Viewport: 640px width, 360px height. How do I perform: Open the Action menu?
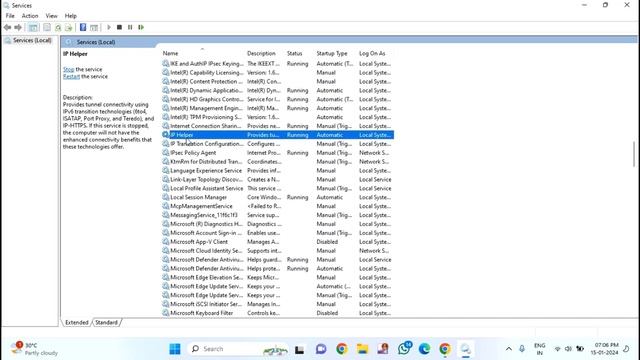pyautogui.click(x=30, y=16)
